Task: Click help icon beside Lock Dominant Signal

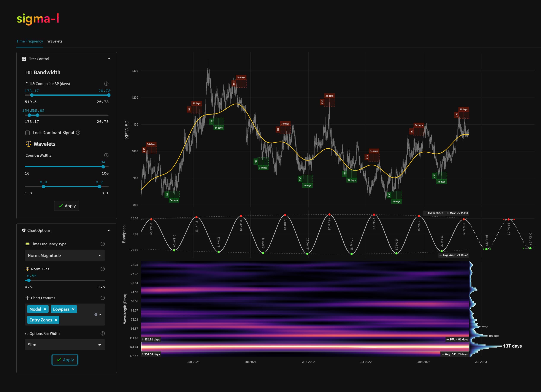Action: click(x=78, y=132)
